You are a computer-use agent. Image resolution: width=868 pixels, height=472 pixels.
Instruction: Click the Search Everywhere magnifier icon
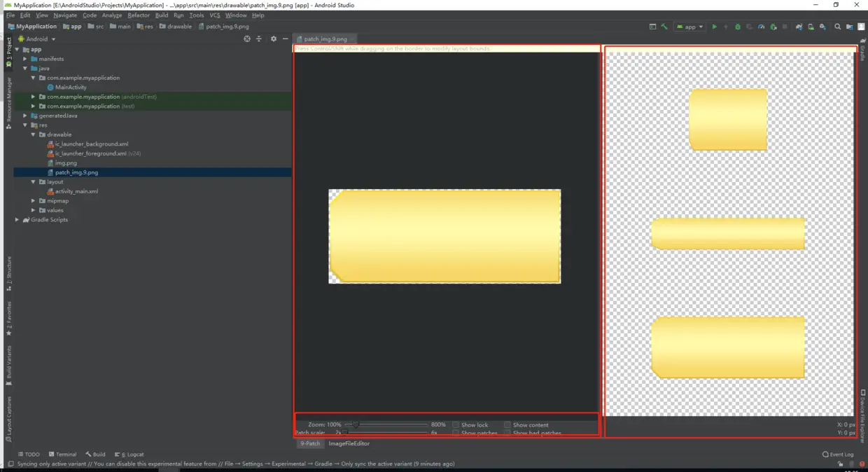tap(838, 27)
